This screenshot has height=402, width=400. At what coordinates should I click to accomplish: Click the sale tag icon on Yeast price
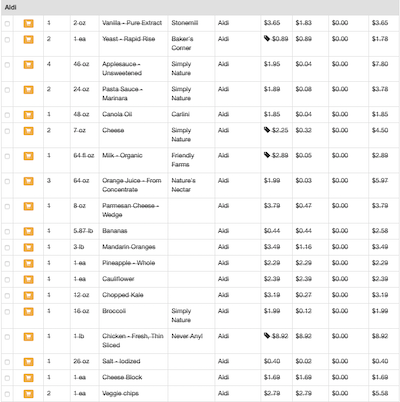pos(267,39)
